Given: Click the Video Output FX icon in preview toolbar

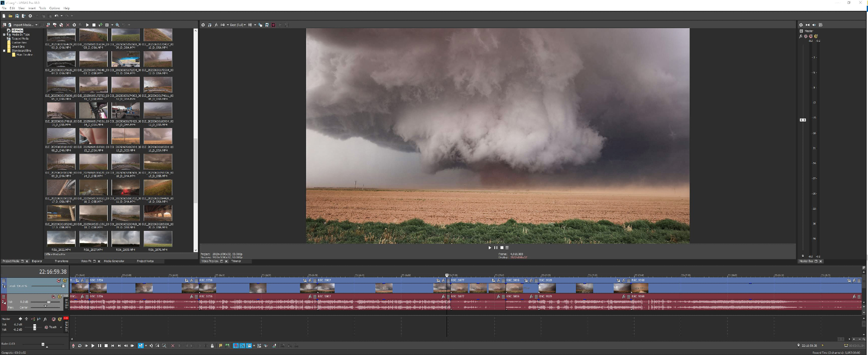Looking at the screenshot, I should 216,25.
